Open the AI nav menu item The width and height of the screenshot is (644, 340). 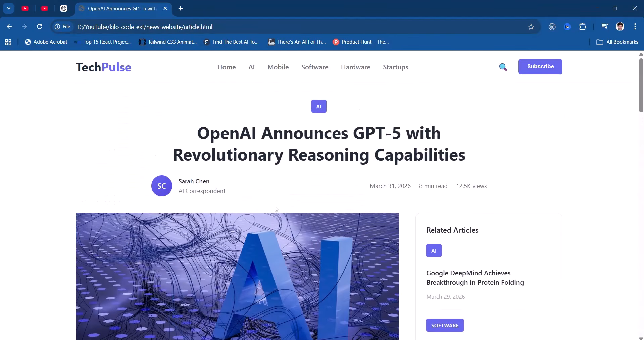coord(252,67)
